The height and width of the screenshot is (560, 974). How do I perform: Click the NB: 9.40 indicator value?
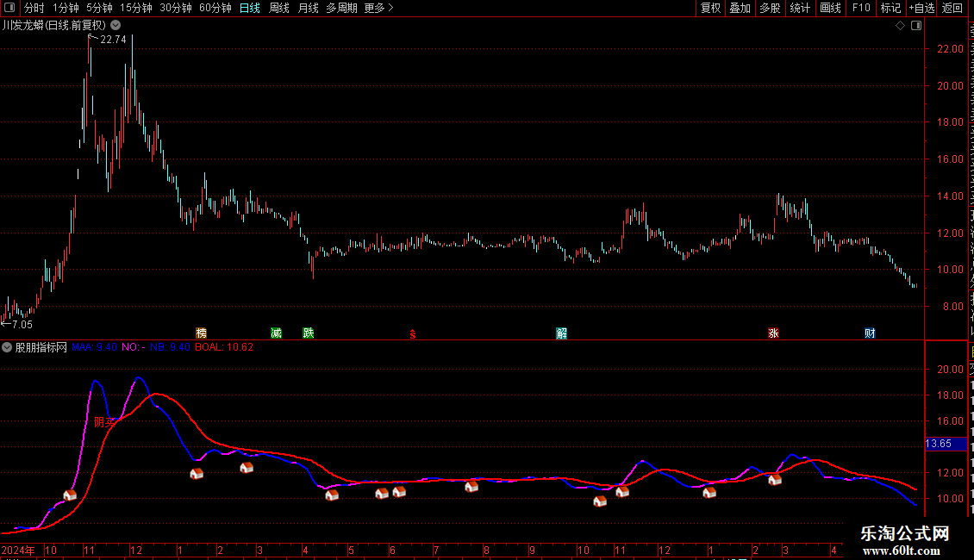pos(170,347)
